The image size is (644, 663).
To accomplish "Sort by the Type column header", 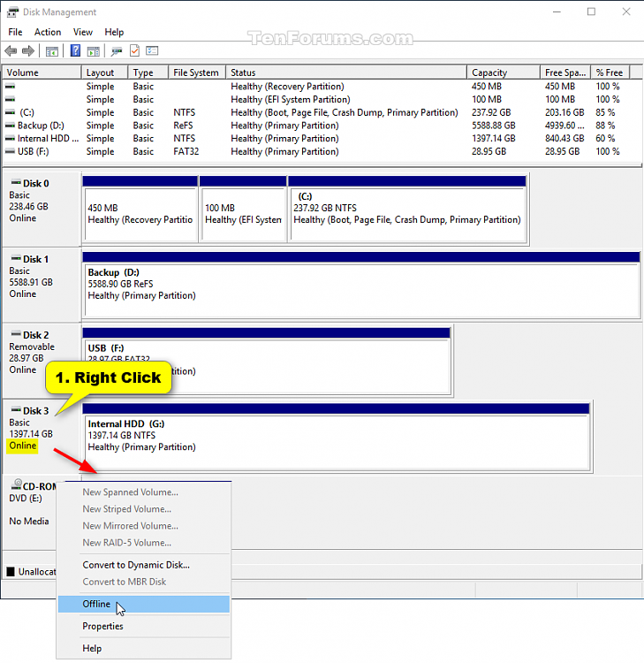I will tap(148, 72).
